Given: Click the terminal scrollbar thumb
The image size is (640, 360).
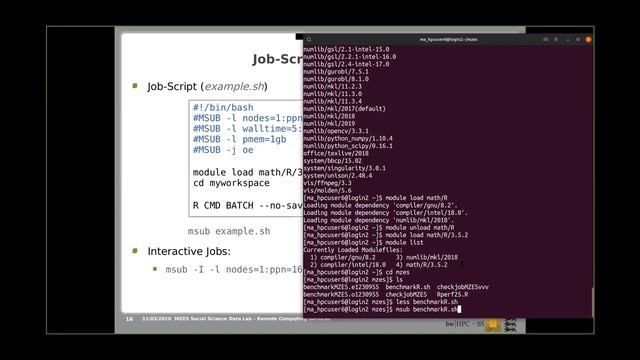Looking at the screenshot, I should 592,302.
